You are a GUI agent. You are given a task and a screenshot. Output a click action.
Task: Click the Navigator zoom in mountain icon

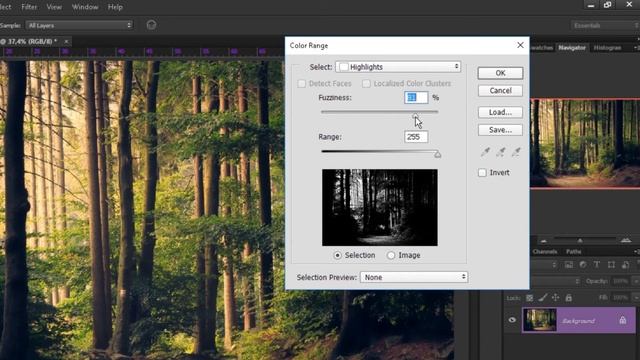coord(626,240)
